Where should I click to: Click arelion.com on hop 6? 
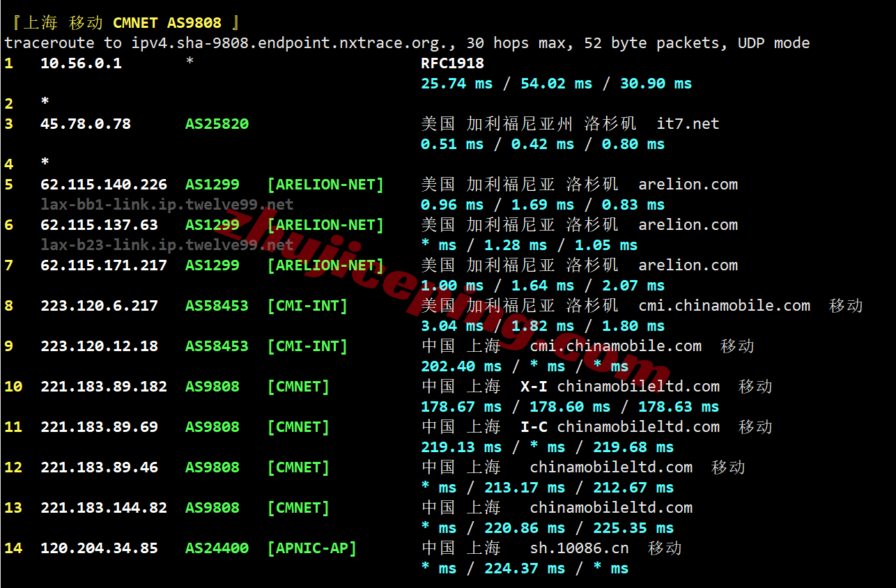[x=688, y=225]
